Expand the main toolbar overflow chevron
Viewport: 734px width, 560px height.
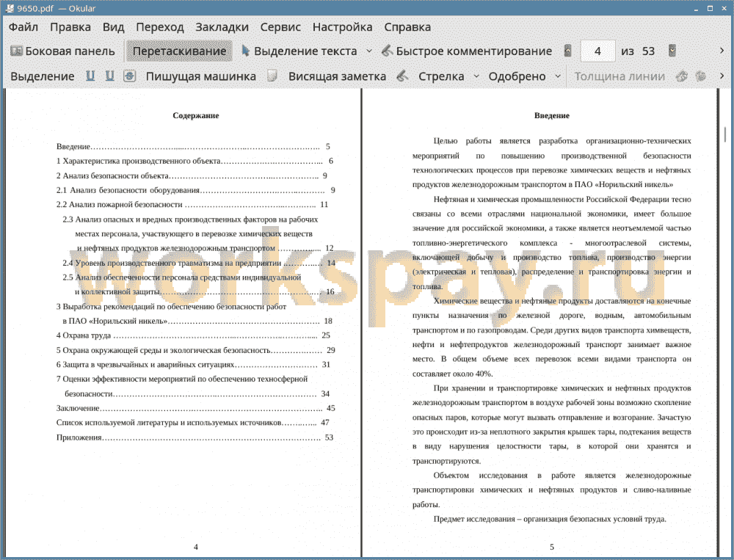(722, 51)
